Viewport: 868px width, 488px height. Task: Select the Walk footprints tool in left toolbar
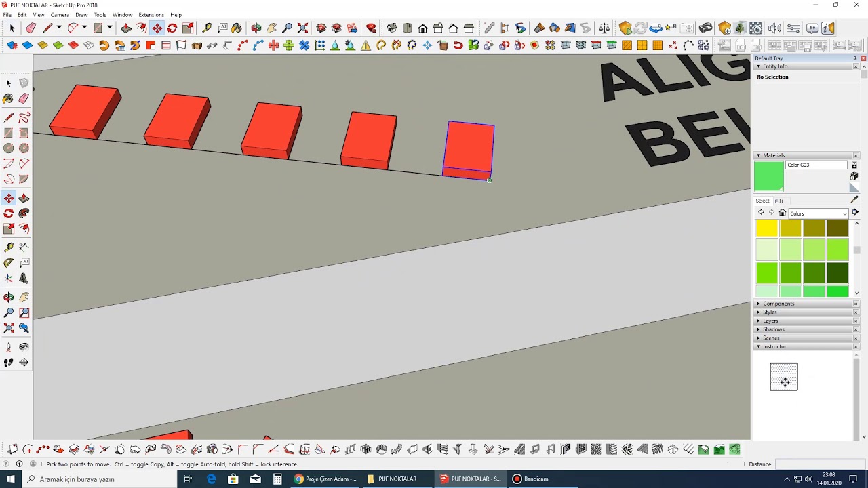pyautogui.click(x=9, y=363)
